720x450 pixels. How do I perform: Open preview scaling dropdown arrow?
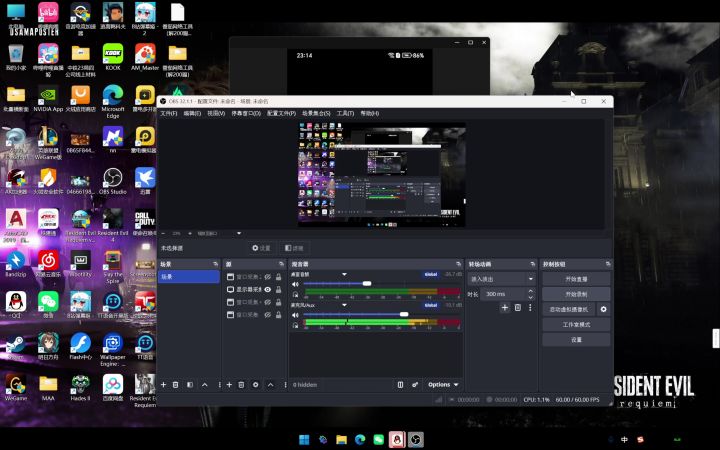click(239, 233)
